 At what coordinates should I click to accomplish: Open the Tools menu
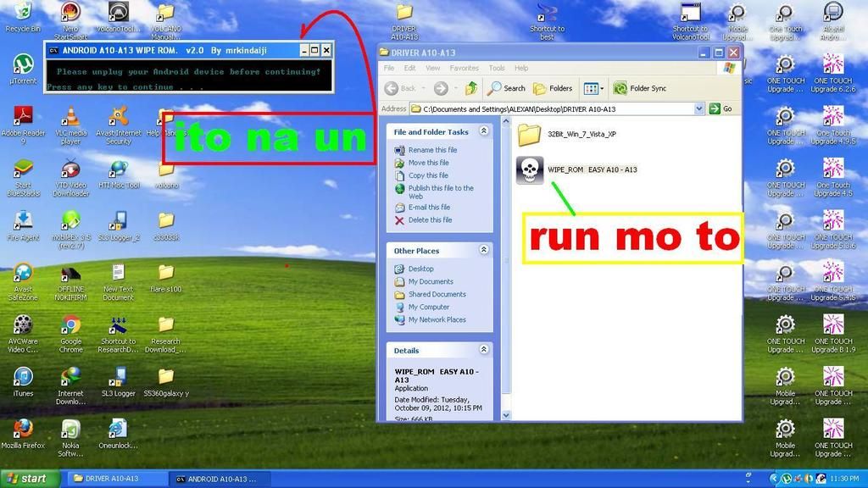497,68
